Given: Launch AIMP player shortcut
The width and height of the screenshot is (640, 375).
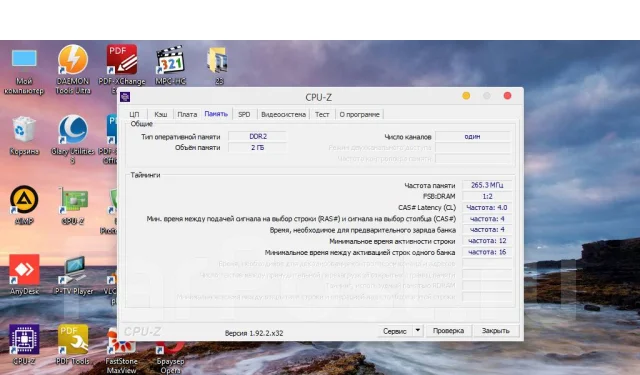Looking at the screenshot, I should 24,205.
